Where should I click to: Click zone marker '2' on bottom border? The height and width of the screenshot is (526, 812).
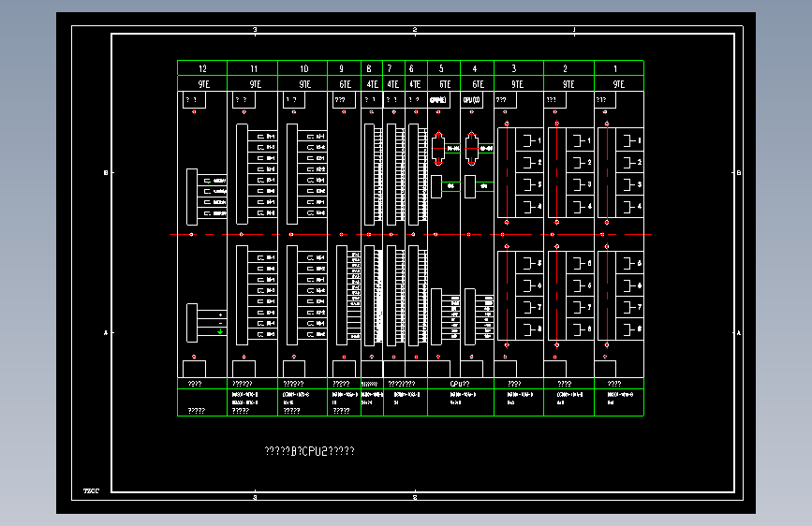[x=415, y=498]
